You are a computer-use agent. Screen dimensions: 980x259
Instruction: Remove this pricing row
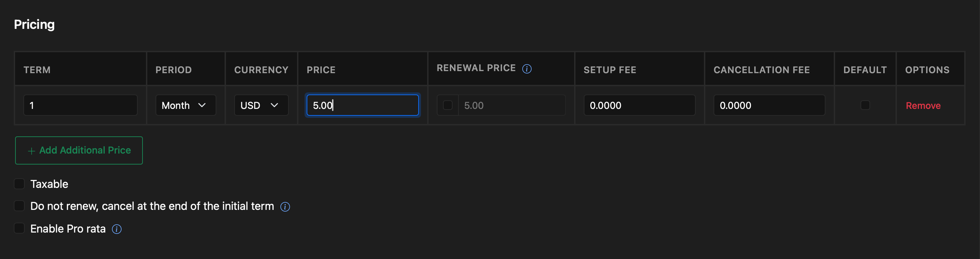coord(923,105)
